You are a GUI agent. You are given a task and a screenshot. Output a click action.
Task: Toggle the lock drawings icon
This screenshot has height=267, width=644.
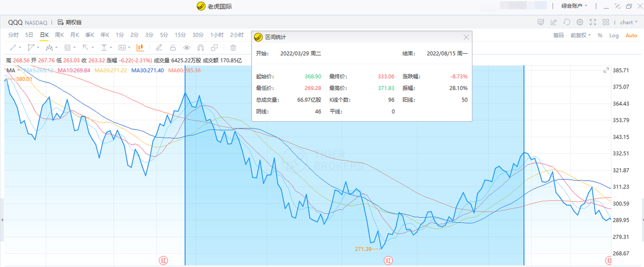click(173, 48)
